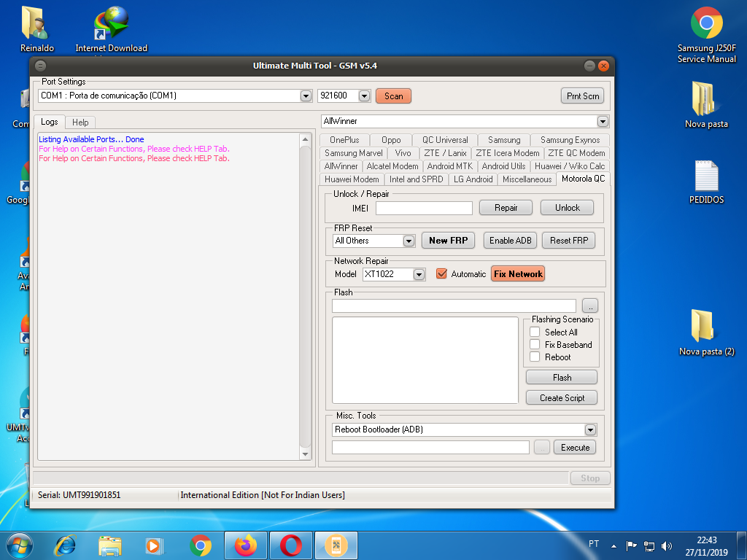
Task: Expand the AllWinner module dropdown
Action: 603,122
